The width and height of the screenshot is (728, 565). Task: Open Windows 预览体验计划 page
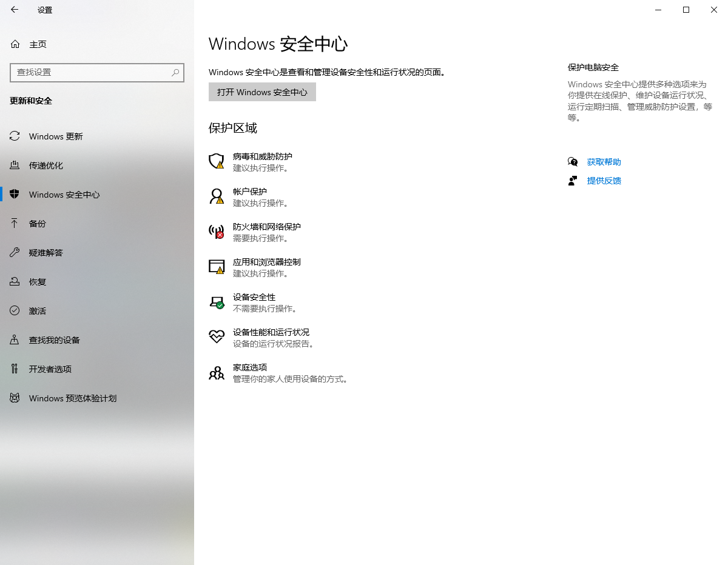(x=97, y=398)
